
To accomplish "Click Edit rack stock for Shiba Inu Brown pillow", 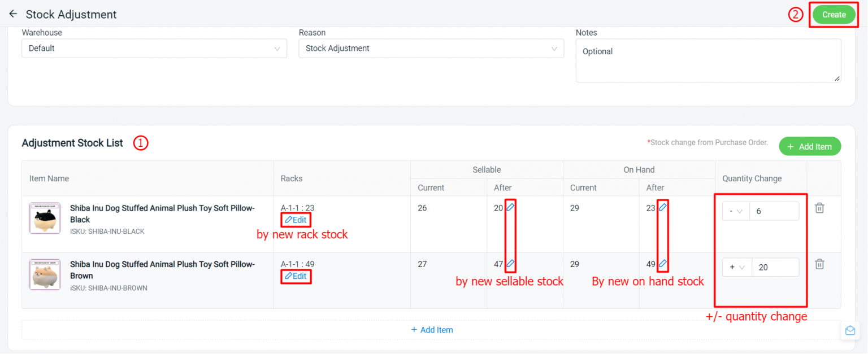I will (x=296, y=276).
